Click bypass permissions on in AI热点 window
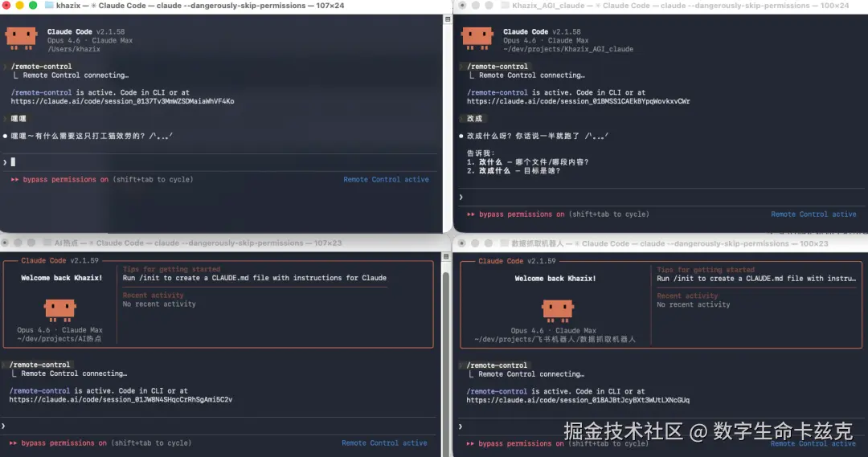This screenshot has width=868, height=457. (x=63, y=443)
